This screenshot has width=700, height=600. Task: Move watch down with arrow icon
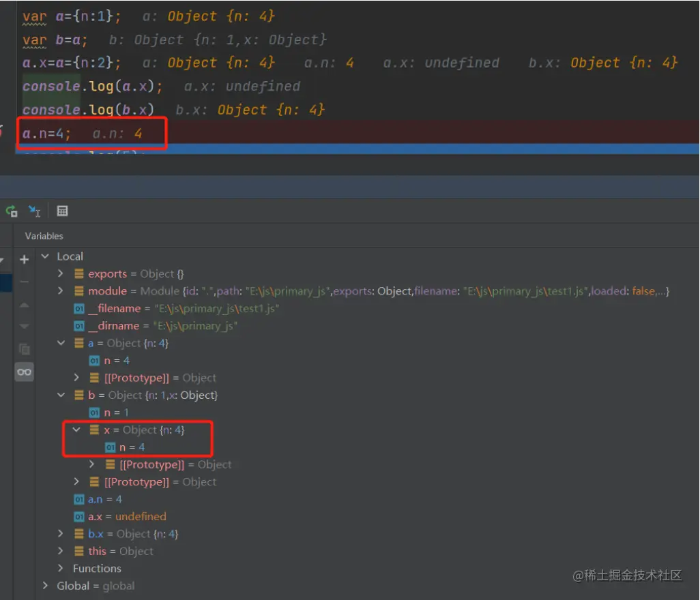(25, 326)
